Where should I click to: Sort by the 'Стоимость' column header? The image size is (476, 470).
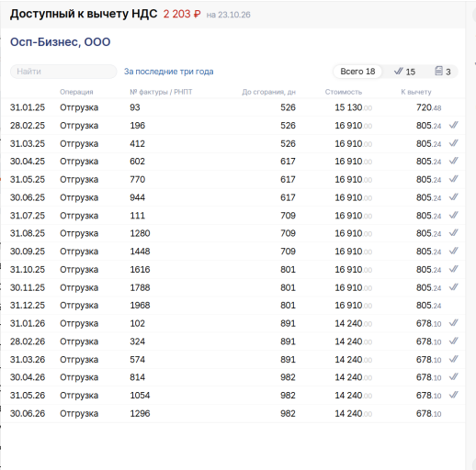344,92
